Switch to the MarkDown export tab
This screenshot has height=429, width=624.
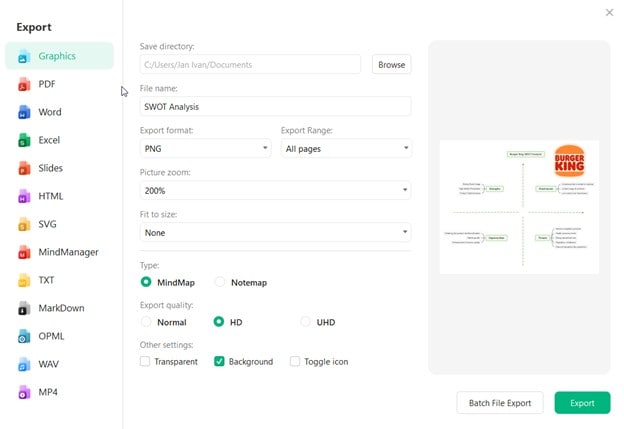(x=60, y=309)
